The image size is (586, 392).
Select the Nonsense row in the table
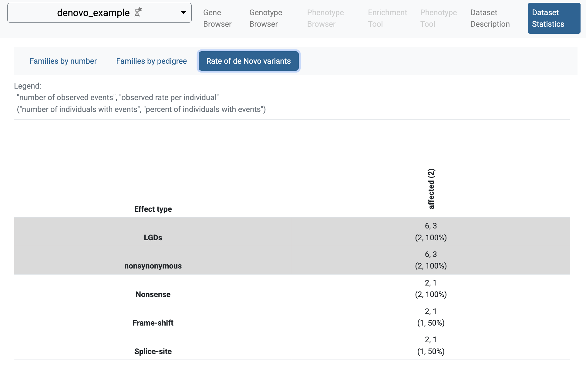tap(153, 294)
